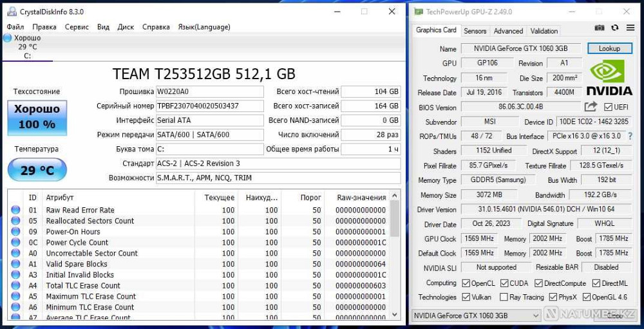This screenshot has height=329, width=644.
Task: Click status orb for Maximum TLC Erase Count
Action: 15,296
